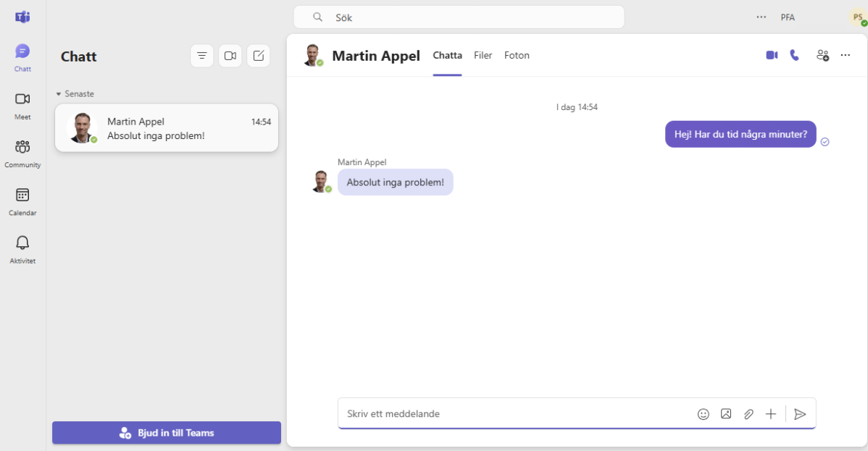Collapse the Senaste conversation section
This screenshot has height=451, width=868.
click(58, 93)
